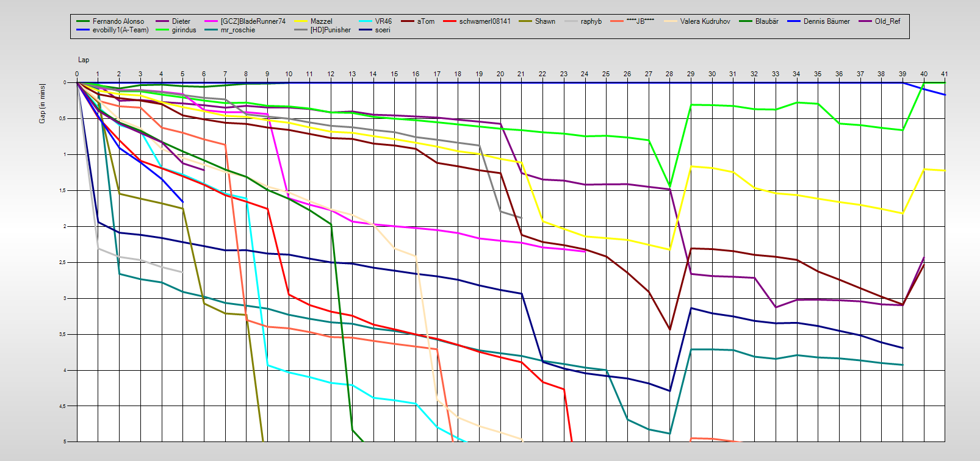The image size is (980, 461).
Task: Click the aTom legend entry
Action: tap(426, 21)
